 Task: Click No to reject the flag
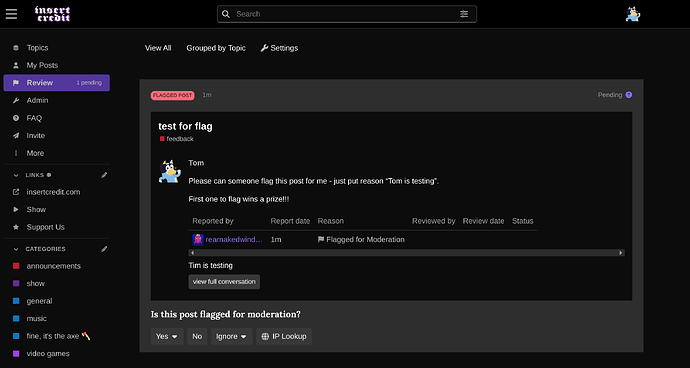click(197, 336)
